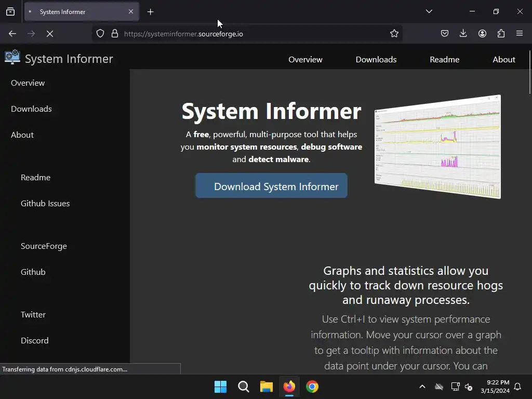The image size is (532, 399).
Task: Select Downloads in the top navigation
Action: click(376, 60)
